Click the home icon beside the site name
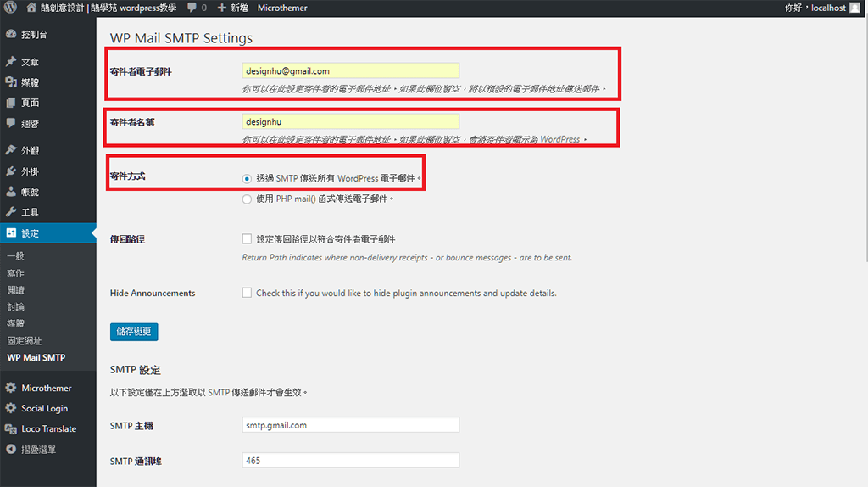Viewport: 868px width, 487px height. click(31, 8)
